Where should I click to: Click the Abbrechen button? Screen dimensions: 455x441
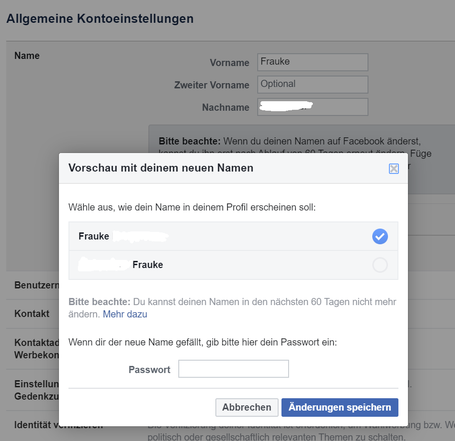click(247, 407)
